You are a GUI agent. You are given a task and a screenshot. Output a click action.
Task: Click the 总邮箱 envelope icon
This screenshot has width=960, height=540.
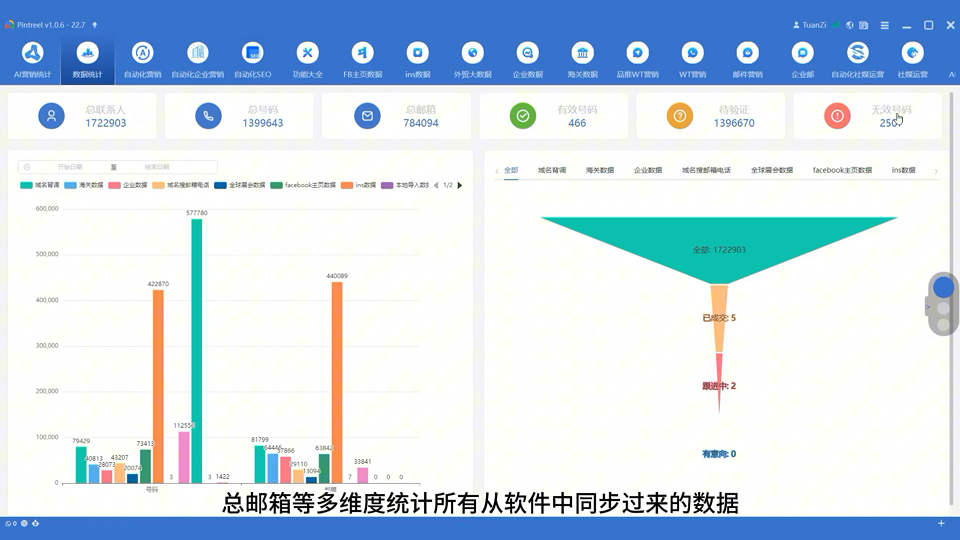click(367, 116)
